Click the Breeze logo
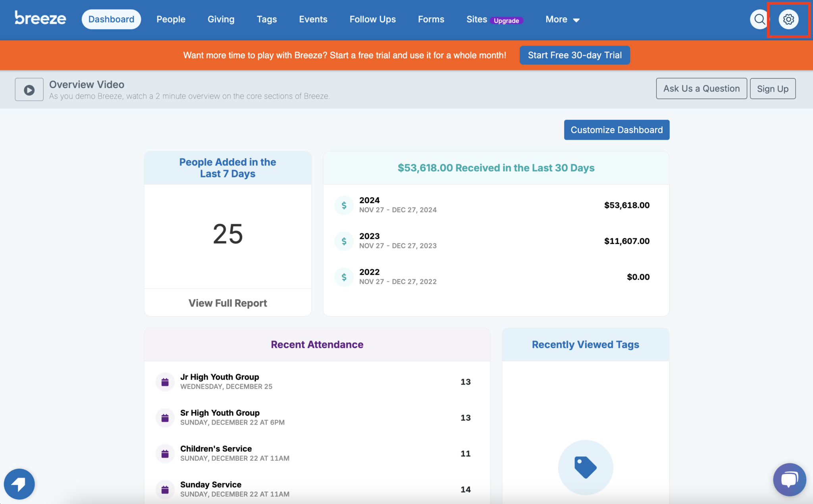The image size is (813, 504). 40,19
